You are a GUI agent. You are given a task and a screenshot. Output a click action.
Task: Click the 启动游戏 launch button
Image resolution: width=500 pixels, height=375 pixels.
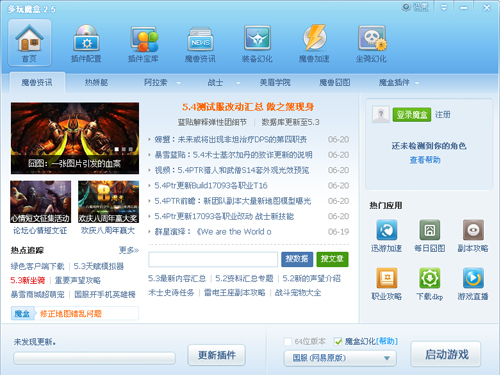point(446,354)
